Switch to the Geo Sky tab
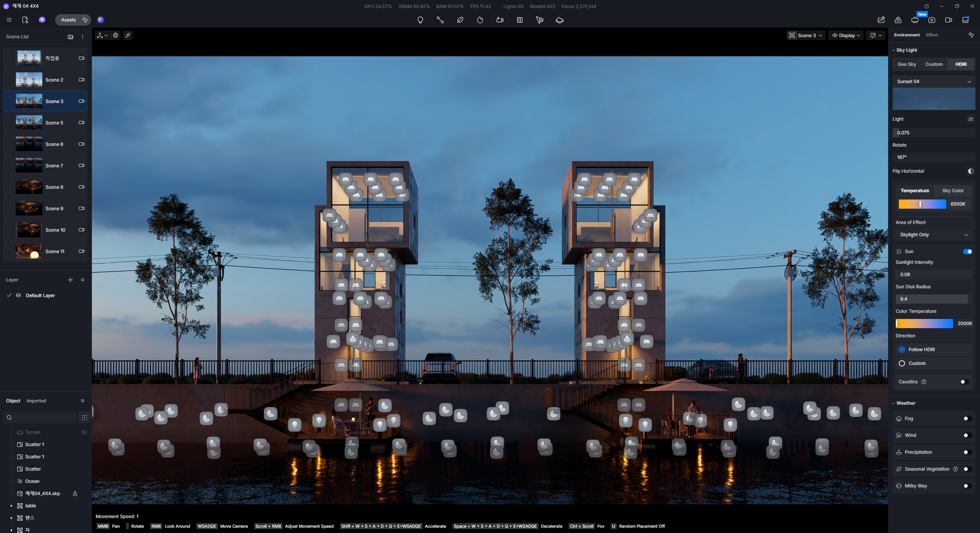The width and height of the screenshot is (980, 533). [x=906, y=64]
